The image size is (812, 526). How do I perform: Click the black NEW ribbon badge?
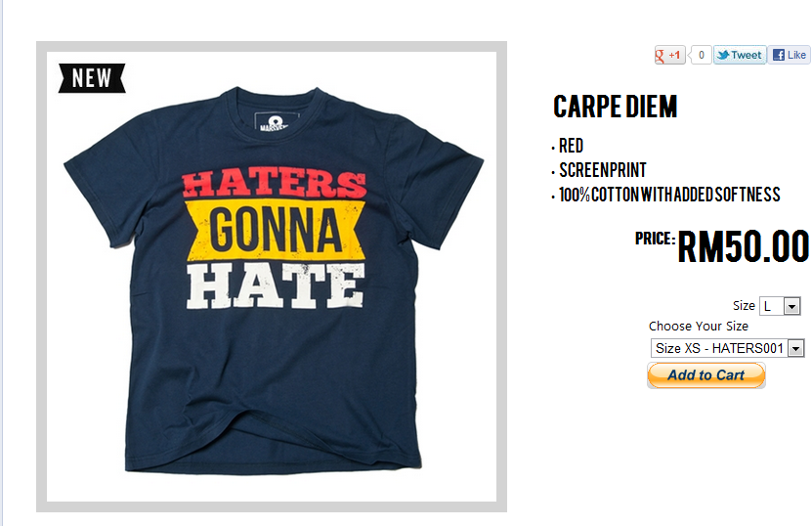click(92, 78)
